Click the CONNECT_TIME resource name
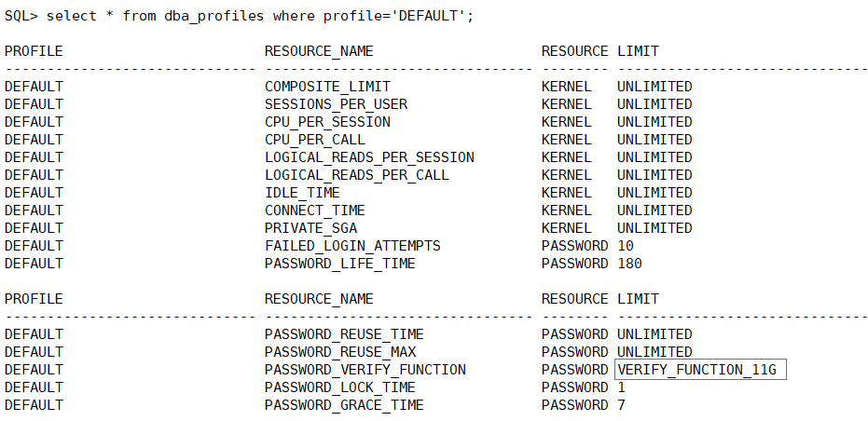Viewport: 868px width, 421px height. click(x=315, y=210)
